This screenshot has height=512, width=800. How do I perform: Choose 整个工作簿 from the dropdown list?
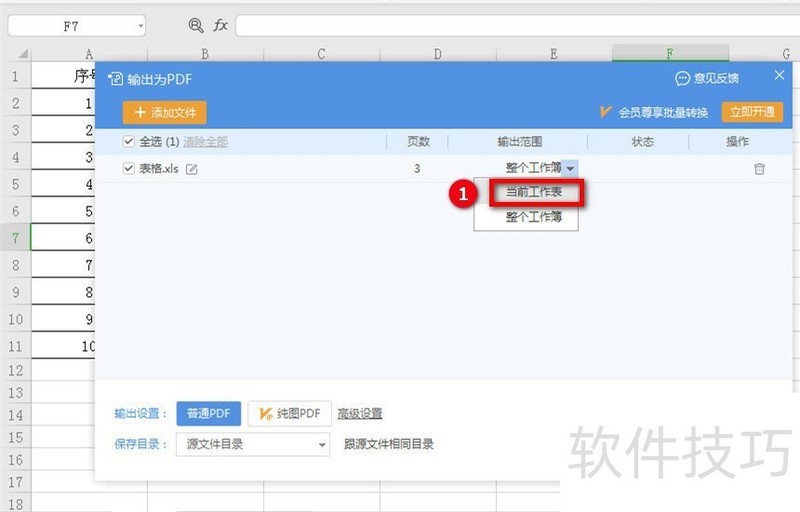click(x=534, y=217)
